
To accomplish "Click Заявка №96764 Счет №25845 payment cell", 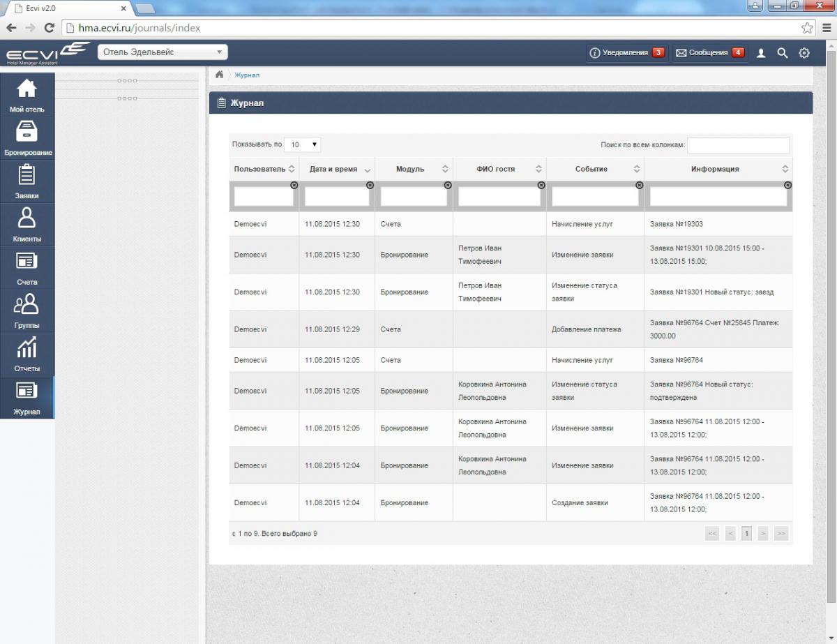I will coord(718,329).
